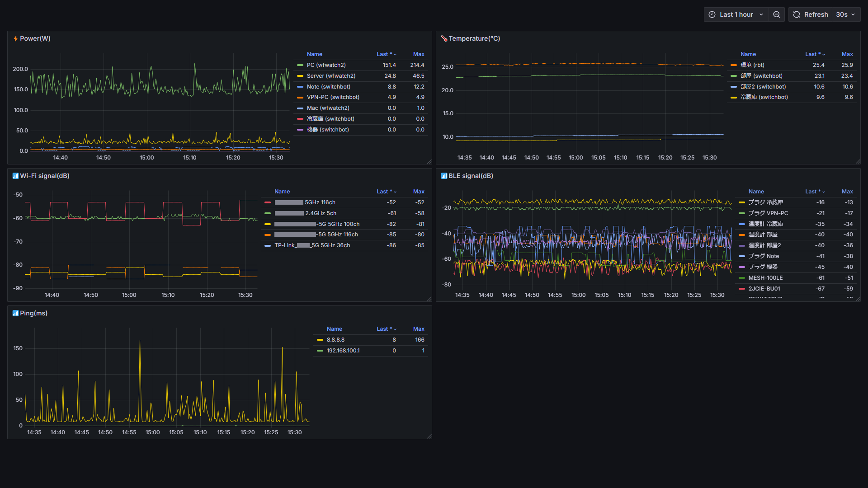This screenshot has height=488, width=868.
Task: Toggle MESH-100LE series in BLE legend
Action: pyautogui.click(x=765, y=278)
